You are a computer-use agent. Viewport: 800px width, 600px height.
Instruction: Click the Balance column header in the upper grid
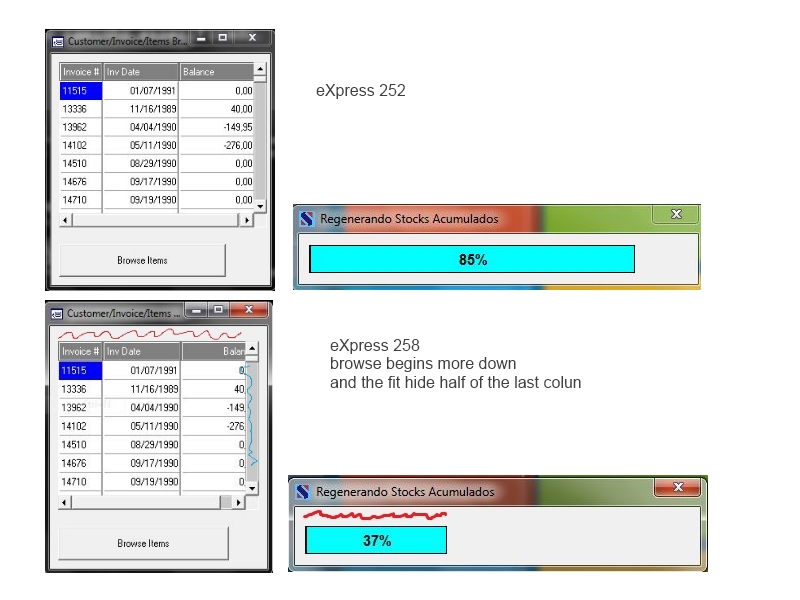[217, 72]
